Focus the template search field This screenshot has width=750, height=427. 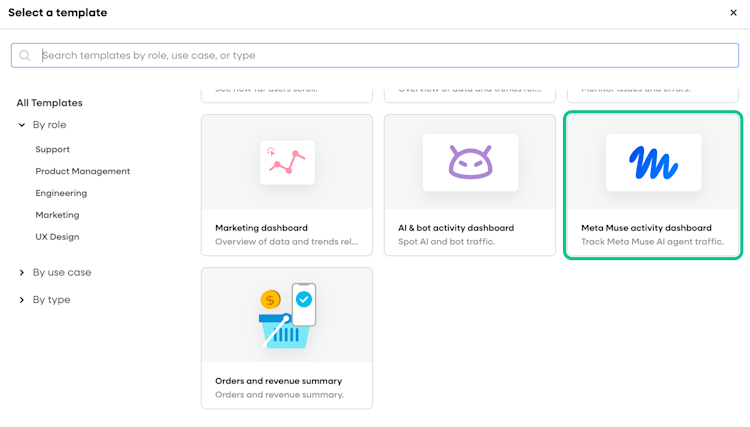point(375,55)
